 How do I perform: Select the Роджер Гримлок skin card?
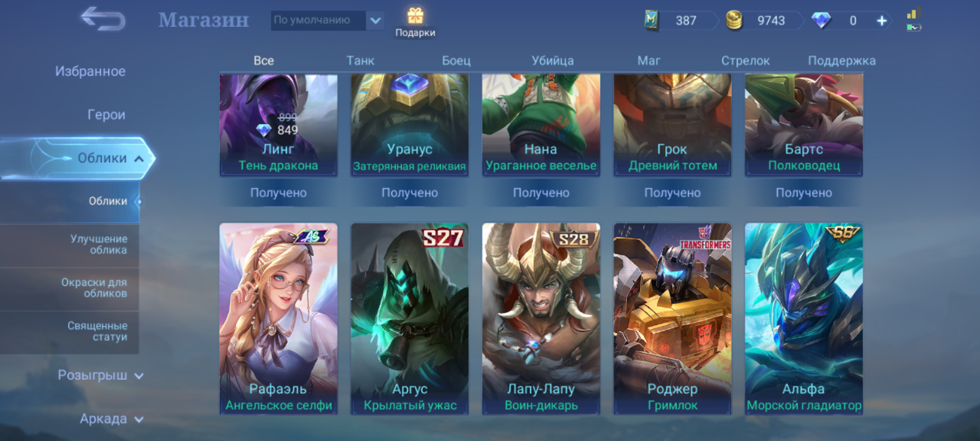click(673, 319)
